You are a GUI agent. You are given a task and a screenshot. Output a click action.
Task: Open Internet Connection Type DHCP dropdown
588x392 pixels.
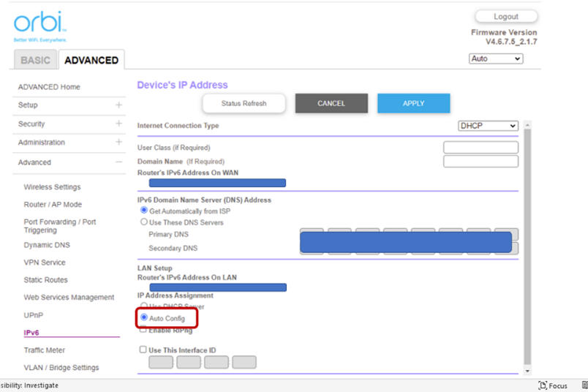click(488, 126)
